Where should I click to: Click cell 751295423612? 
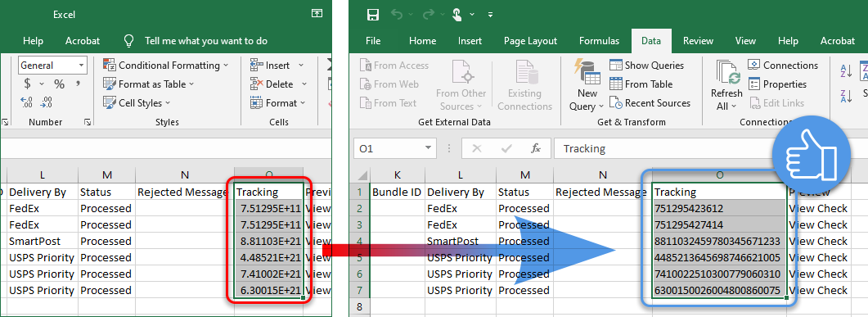[x=719, y=208]
